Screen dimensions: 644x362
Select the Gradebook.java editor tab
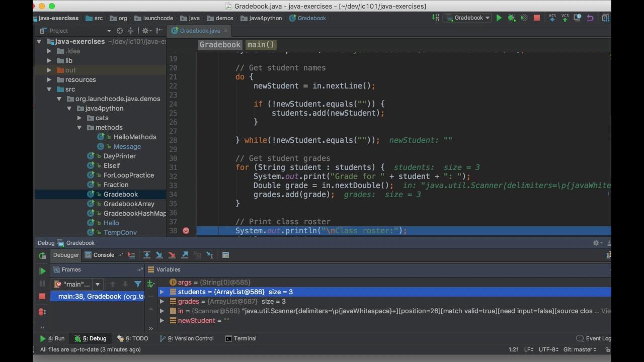tap(200, 31)
